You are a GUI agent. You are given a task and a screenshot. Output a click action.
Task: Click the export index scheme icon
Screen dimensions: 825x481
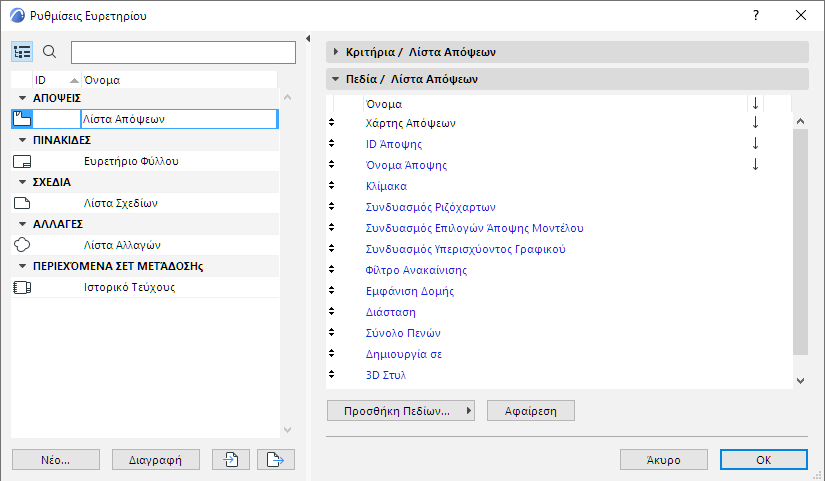(x=270, y=459)
